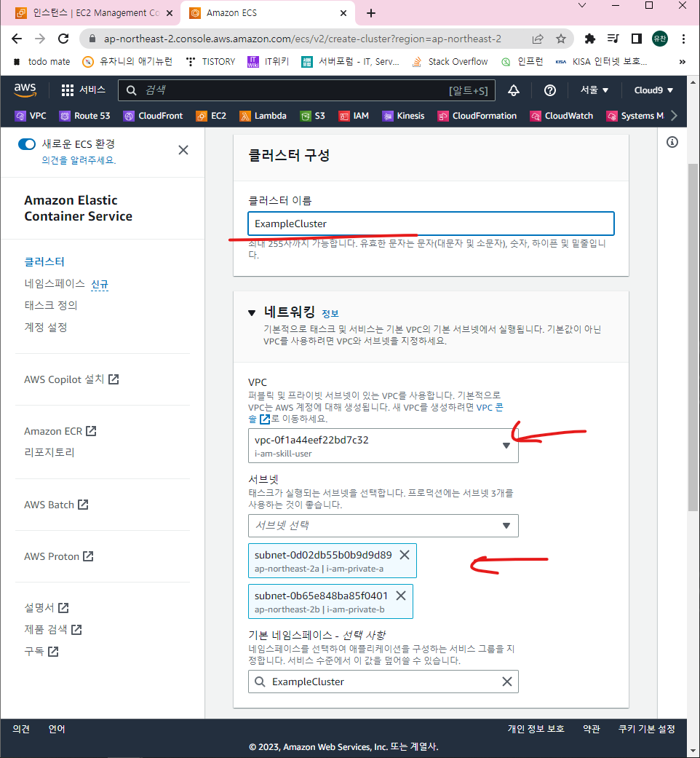Open '리포지토리' in the sidebar

(49, 452)
